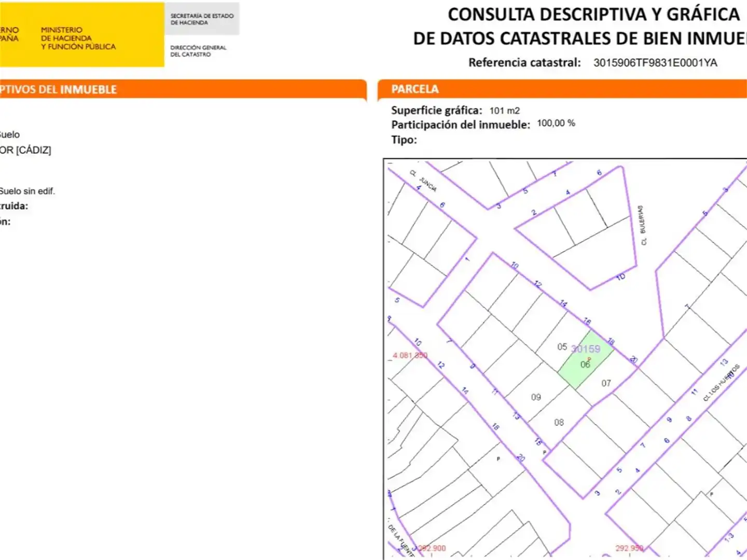The image size is (747, 560).
Task: Click the orange 'PARCELA' section header
Action: [562, 89]
